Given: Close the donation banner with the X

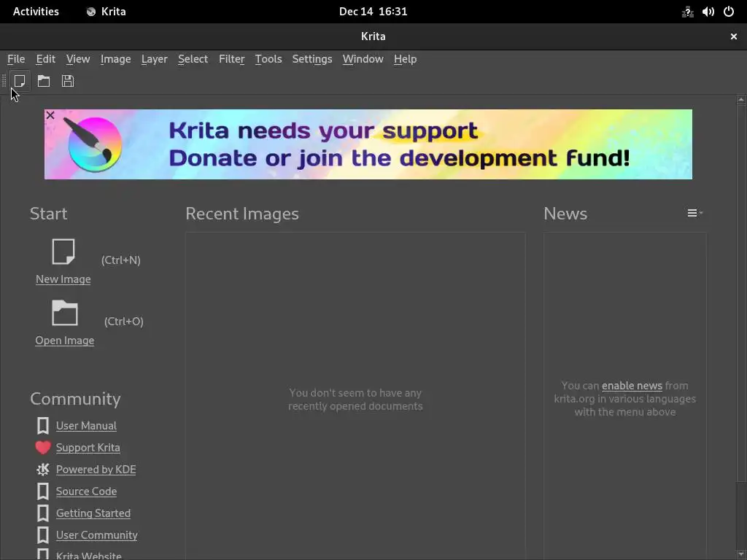Looking at the screenshot, I should [50, 115].
